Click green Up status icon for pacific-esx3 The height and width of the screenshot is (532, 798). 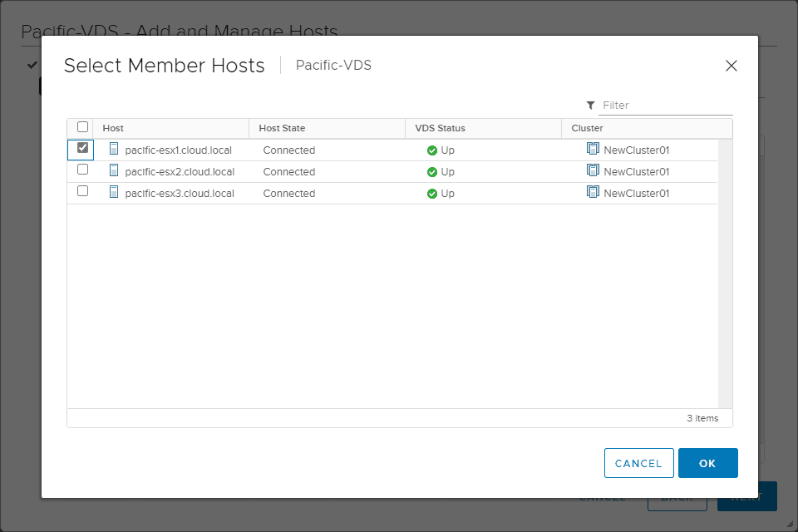point(432,194)
